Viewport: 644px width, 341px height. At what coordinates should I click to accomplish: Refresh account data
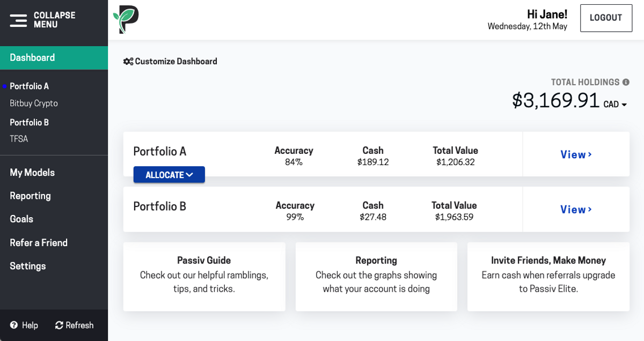tap(75, 325)
